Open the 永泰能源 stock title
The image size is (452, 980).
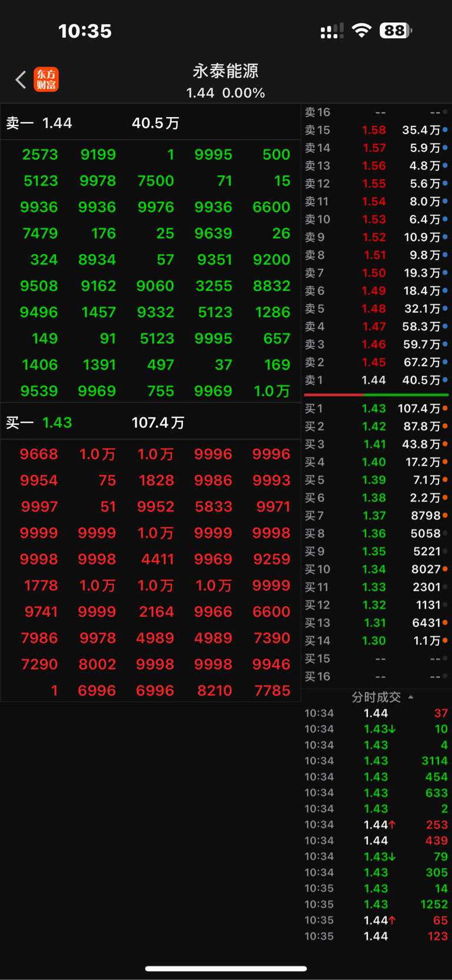pyautogui.click(x=225, y=71)
